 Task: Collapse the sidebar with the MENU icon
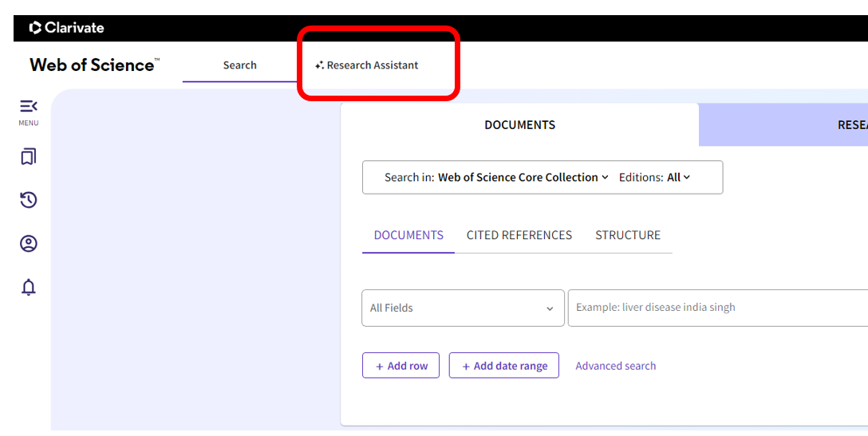pyautogui.click(x=28, y=112)
